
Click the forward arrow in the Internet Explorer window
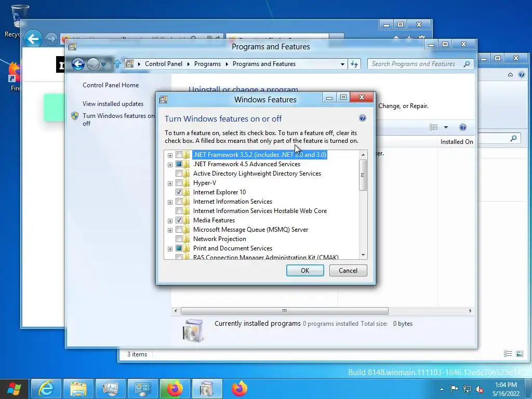coord(51,39)
